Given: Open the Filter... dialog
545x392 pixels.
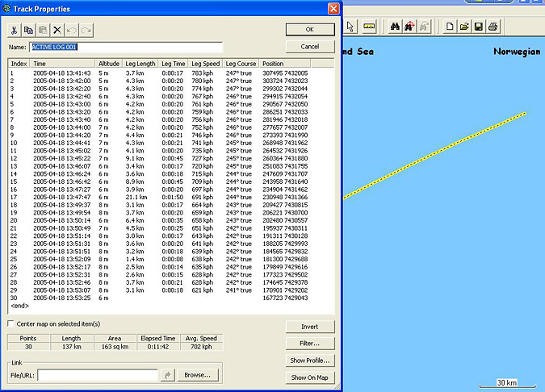Looking at the screenshot, I should coord(310,344).
